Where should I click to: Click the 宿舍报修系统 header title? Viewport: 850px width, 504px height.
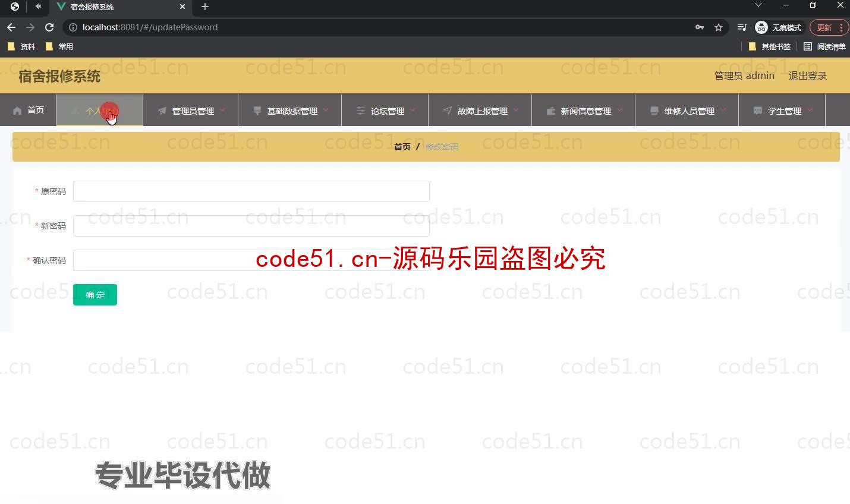(x=59, y=76)
